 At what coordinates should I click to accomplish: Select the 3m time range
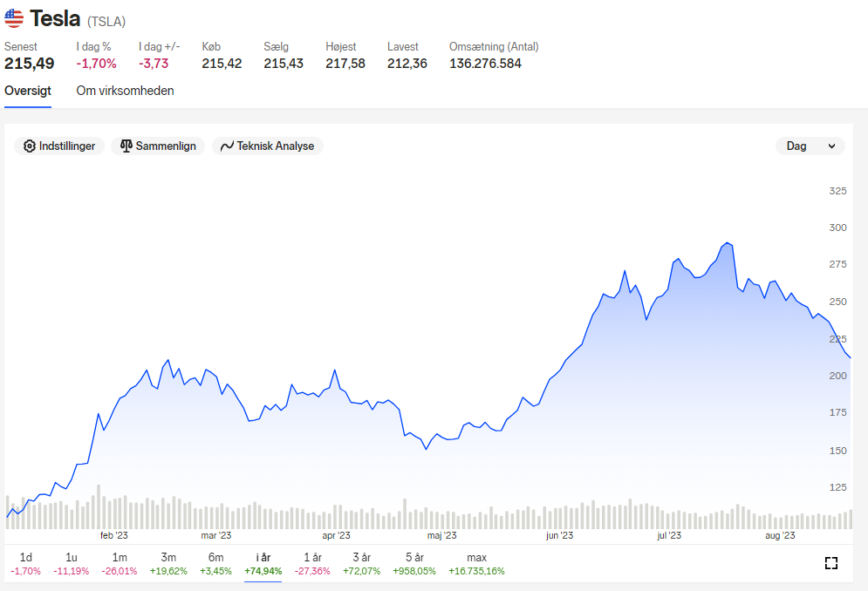click(168, 563)
